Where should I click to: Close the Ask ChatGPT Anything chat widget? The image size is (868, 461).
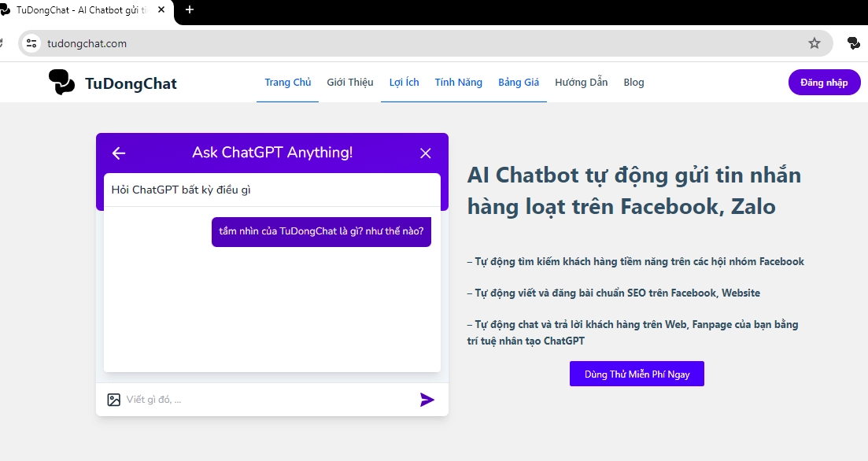[x=425, y=153]
